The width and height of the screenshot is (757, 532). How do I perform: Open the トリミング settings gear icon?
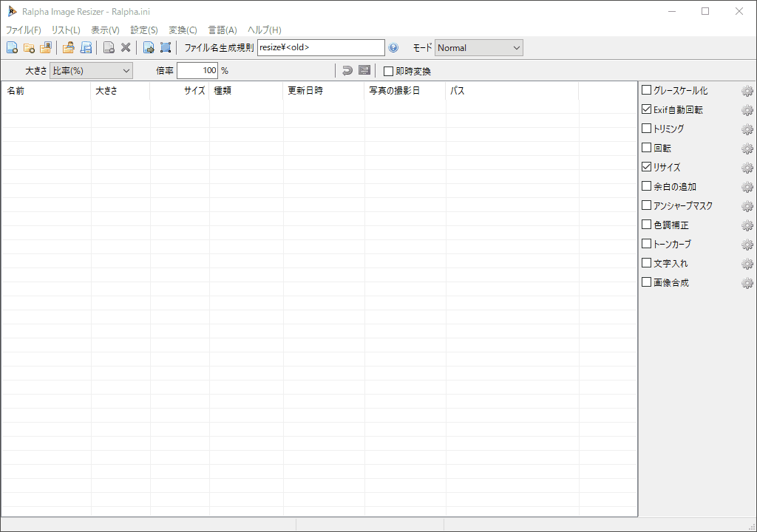coord(747,129)
